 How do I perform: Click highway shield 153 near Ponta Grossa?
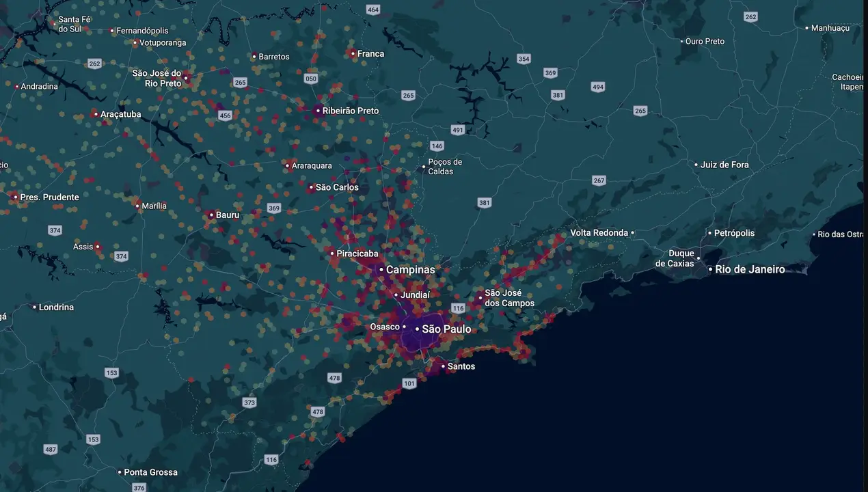pos(94,439)
